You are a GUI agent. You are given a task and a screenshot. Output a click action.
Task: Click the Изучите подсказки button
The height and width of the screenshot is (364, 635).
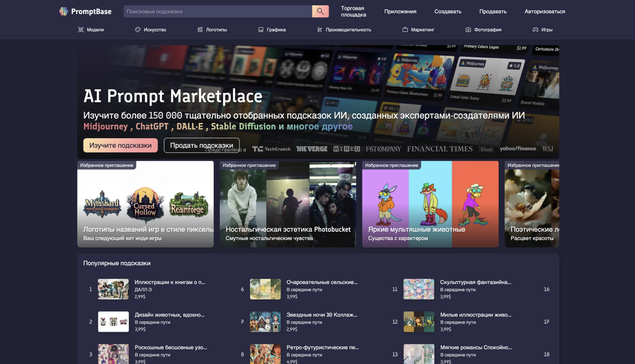coord(120,145)
